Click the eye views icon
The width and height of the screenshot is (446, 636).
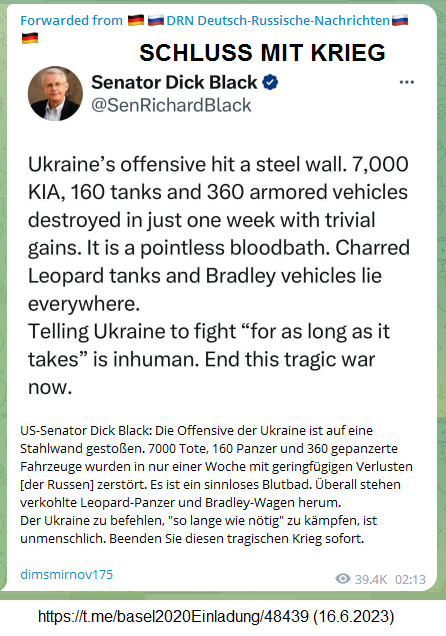click(343, 579)
